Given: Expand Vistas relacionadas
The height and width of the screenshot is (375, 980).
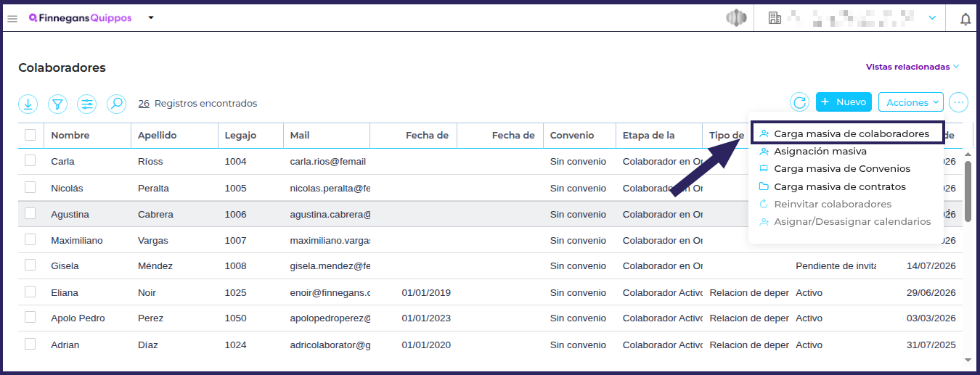Looking at the screenshot, I should (912, 67).
